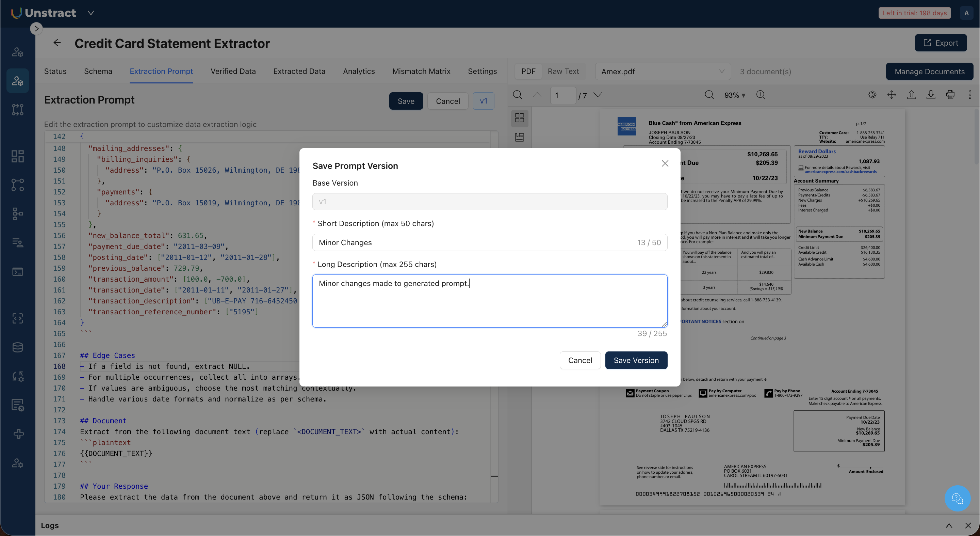Open the Amex.pdf document dropdown

(x=662, y=72)
